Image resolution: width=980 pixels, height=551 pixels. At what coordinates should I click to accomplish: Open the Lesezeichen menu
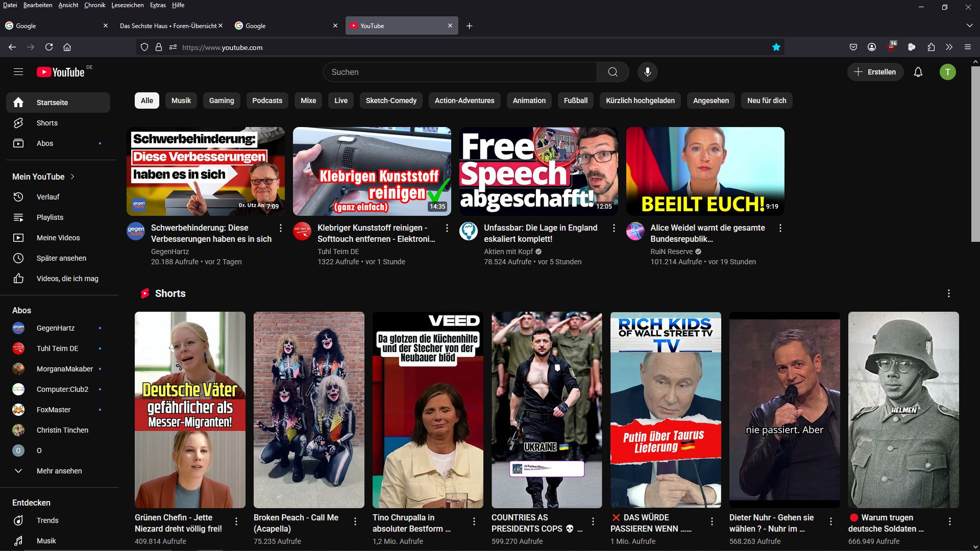128,5
